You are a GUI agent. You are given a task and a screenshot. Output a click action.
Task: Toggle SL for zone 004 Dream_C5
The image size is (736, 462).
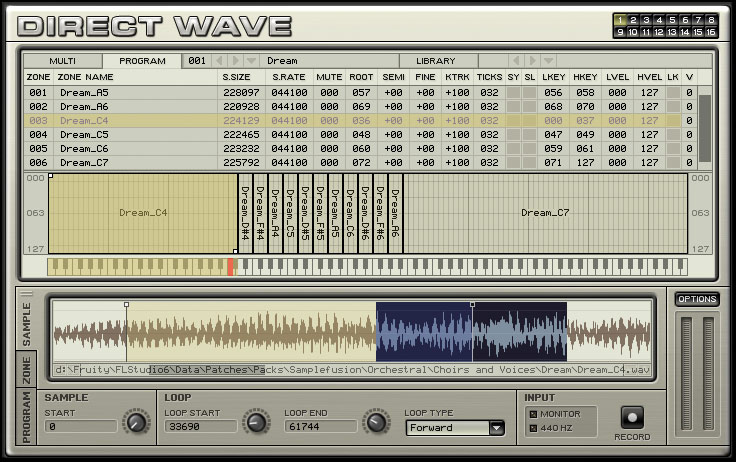(x=529, y=134)
